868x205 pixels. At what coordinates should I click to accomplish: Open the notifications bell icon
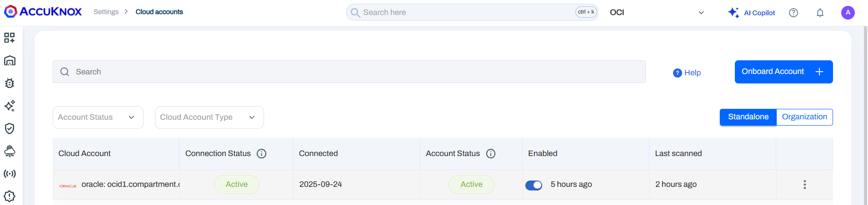coord(820,13)
